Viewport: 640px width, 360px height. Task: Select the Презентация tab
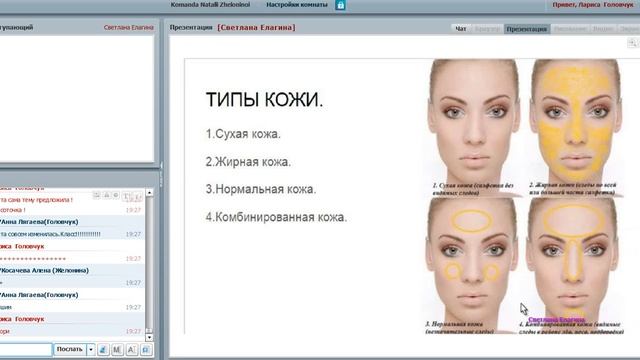(x=527, y=29)
